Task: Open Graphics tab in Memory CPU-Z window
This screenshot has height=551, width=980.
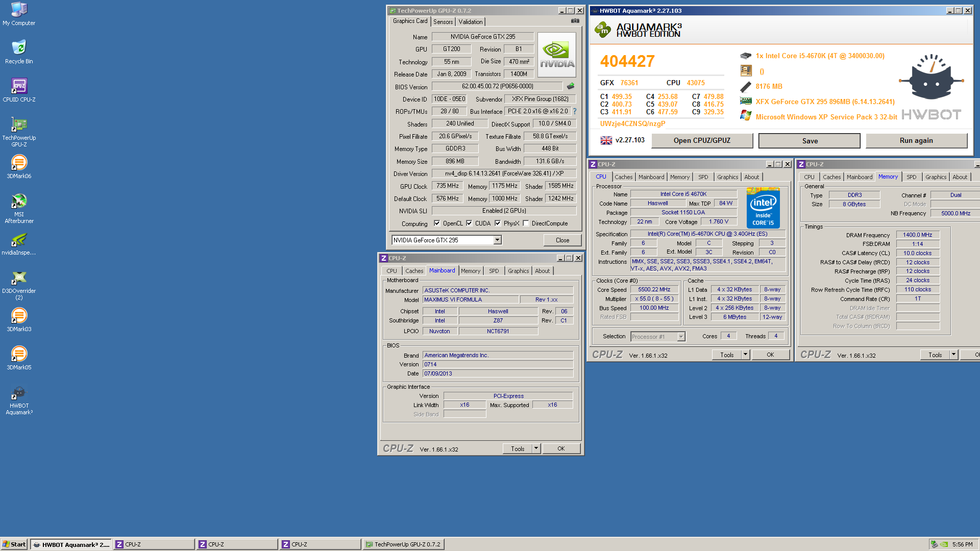Action: [x=936, y=177]
